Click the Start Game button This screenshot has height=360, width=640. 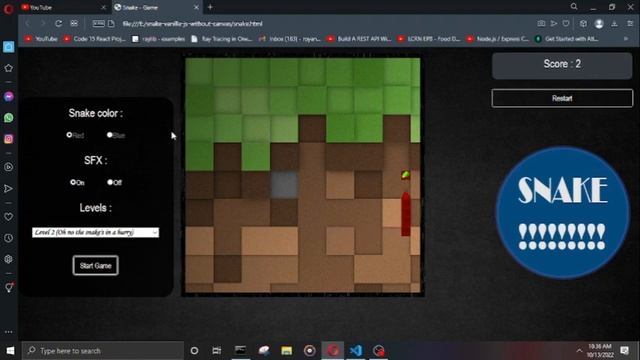pyautogui.click(x=96, y=265)
